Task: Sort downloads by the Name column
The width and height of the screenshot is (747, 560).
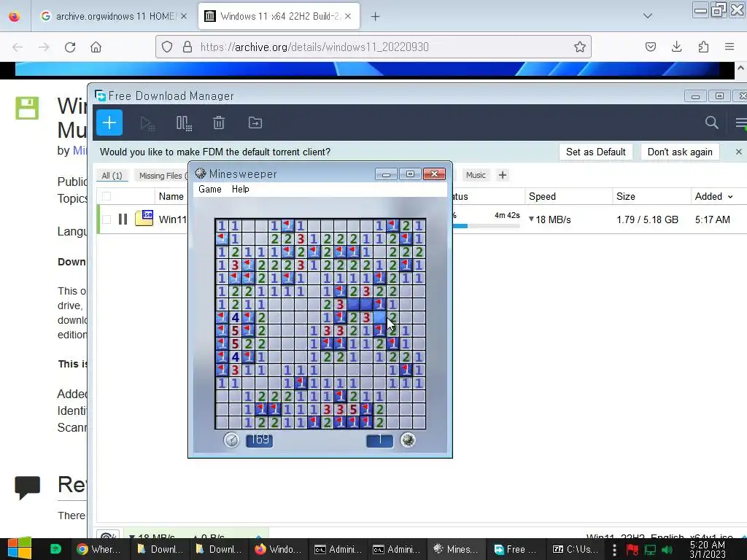Action: pos(171,196)
